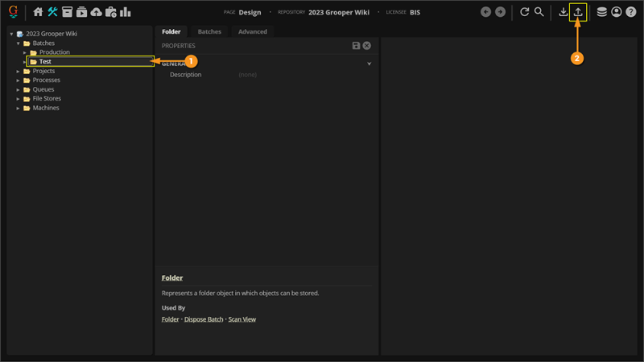
Task: Open the Folder link under Used By
Action: 170,319
